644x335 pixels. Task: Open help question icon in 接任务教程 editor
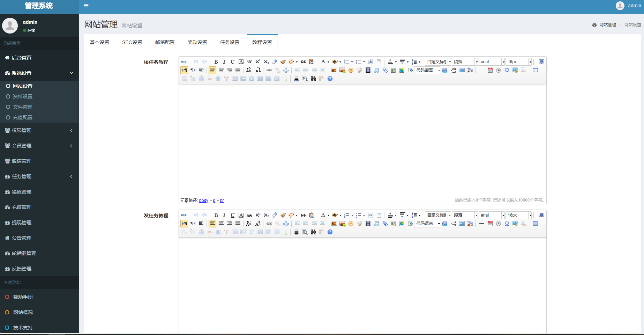(x=330, y=79)
